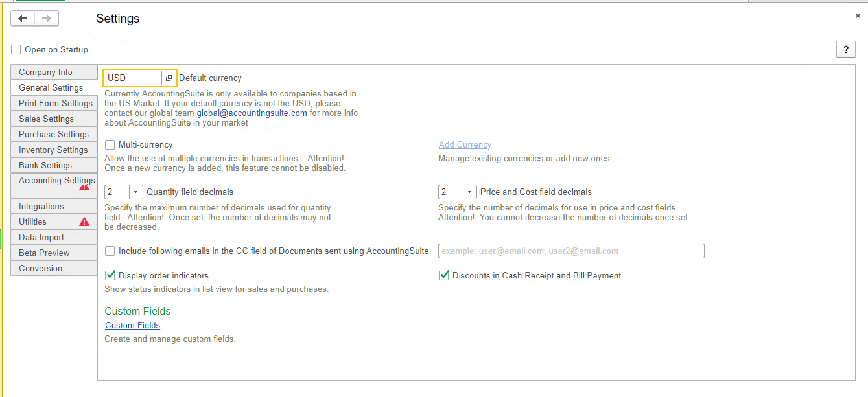
Task: Click the Default currency label
Action: coord(210,78)
